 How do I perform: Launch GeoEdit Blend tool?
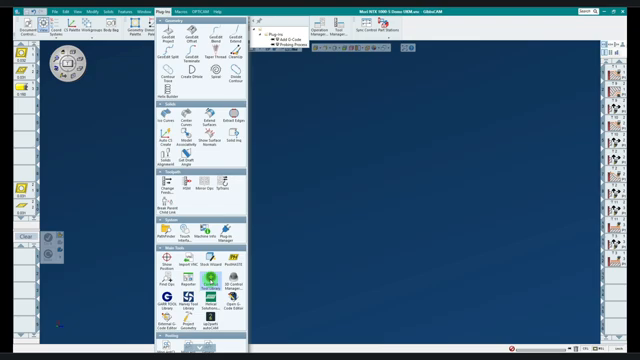[x=216, y=34]
